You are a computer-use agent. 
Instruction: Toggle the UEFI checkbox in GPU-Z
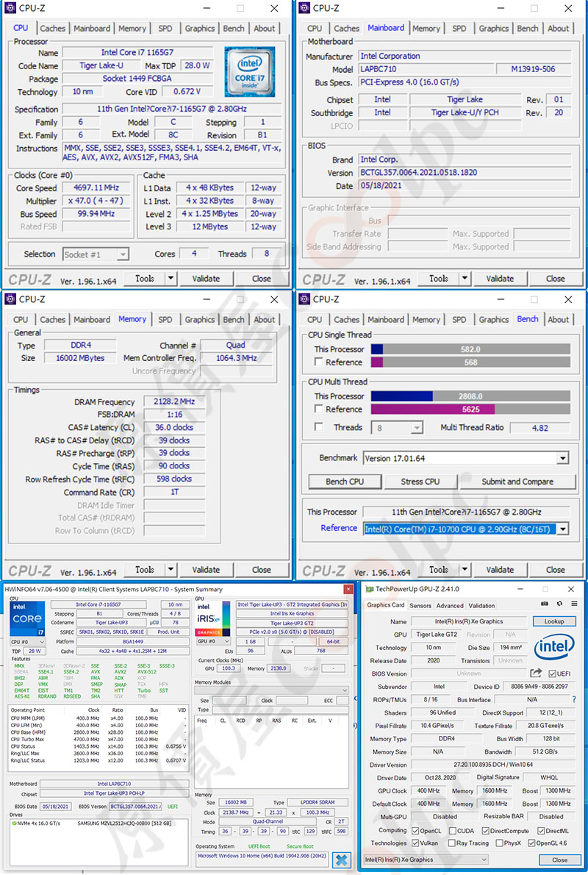click(x=552, y=674)
